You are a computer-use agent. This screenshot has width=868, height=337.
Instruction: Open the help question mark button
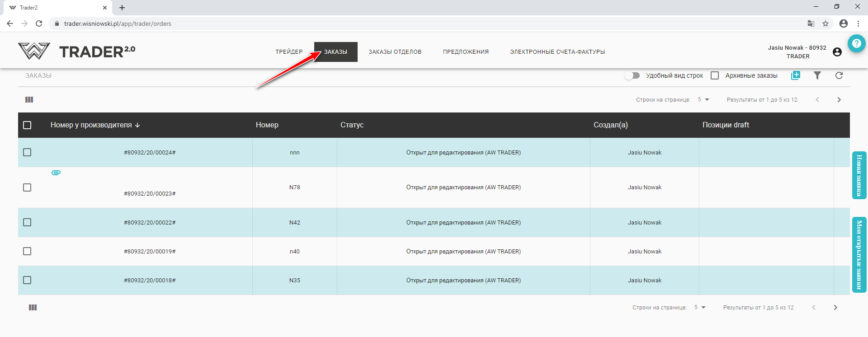[856, 43]
